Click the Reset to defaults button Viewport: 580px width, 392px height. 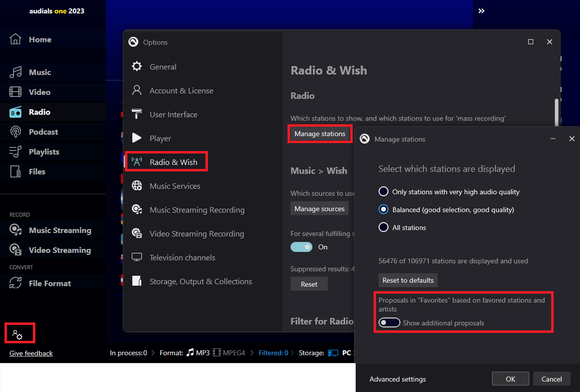click(408, 280)
